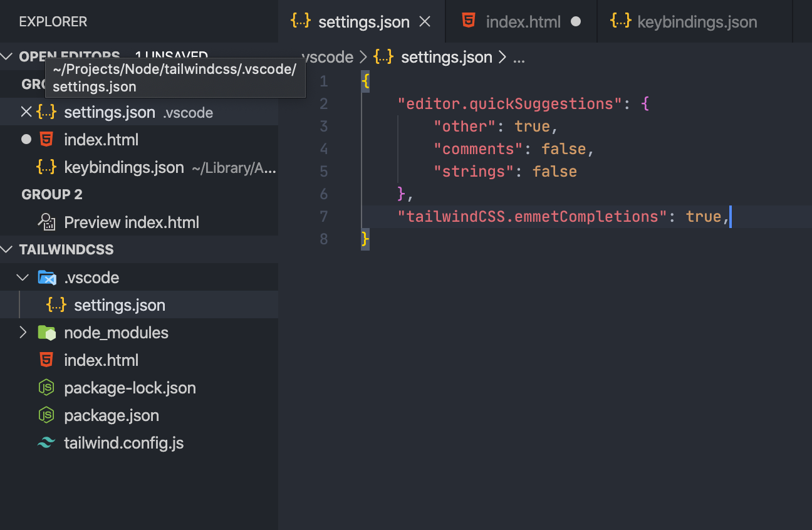Switch to the index.html tab
This screenshot has height=530, width=812.
[523, 21]
